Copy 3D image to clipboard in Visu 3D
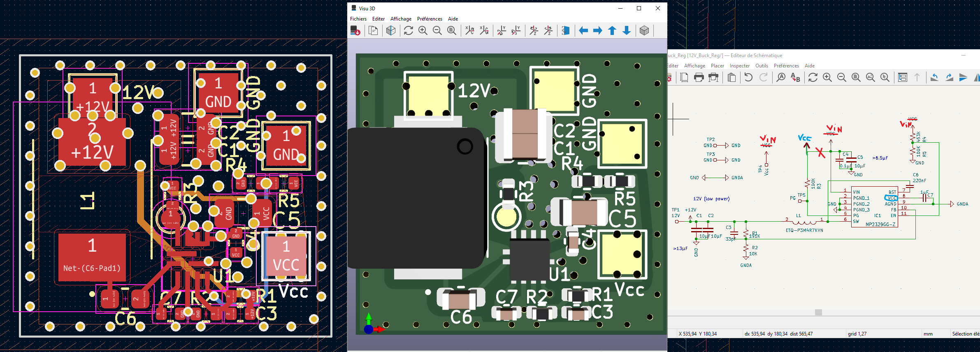980x352 pixels. click(373, 30)
